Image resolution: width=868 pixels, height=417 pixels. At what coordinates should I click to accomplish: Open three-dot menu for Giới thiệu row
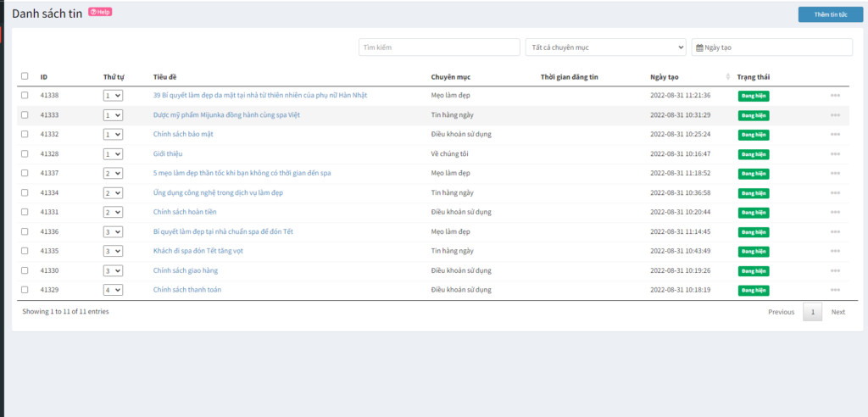[x=835, y=154]
